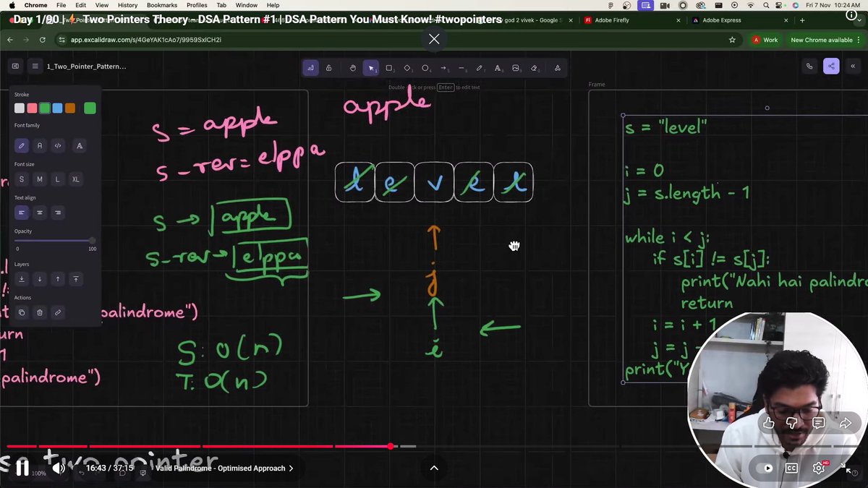Screen dimensions: 868x488
Task: Choose the orange stroke color
Action: coord(70,108)
